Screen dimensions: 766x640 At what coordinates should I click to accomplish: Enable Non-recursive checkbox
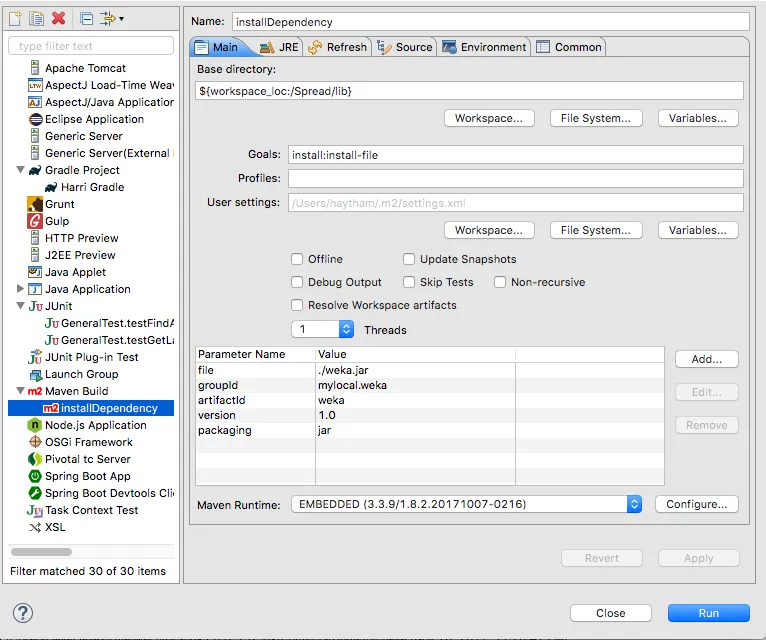[500, 282]
